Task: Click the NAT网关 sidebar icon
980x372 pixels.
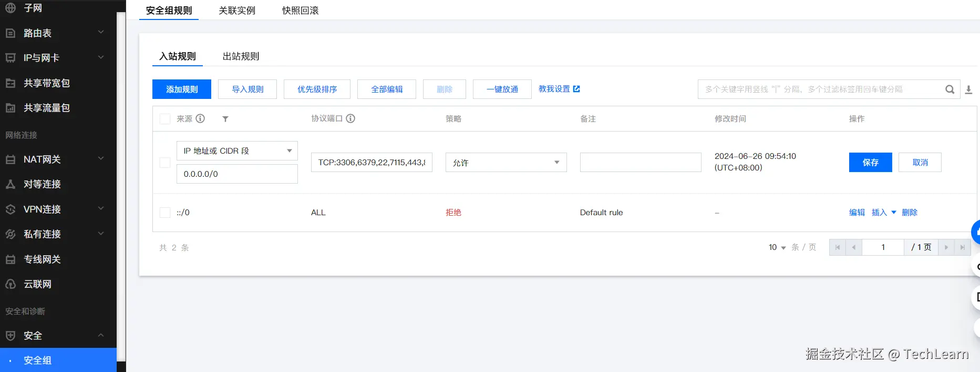Action: (11, 159)
